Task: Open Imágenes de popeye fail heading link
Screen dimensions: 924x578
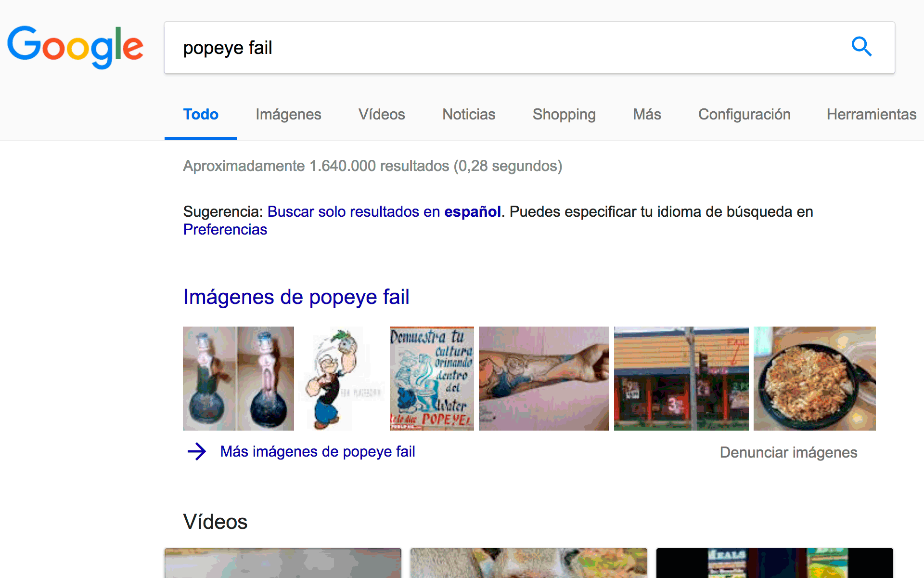Action: click(x=296, y=297)
